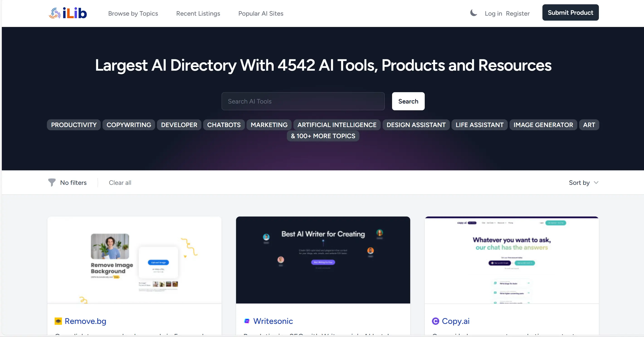The width and height of the screenshot is (644, 337).
Task: Select the DEVELOPER topic tag
Action: coord(179,125)
